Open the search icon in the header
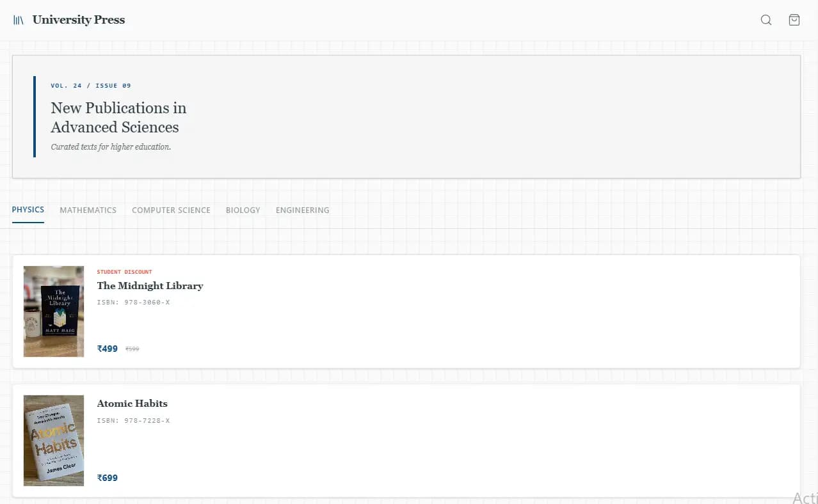 pos(766,20)
